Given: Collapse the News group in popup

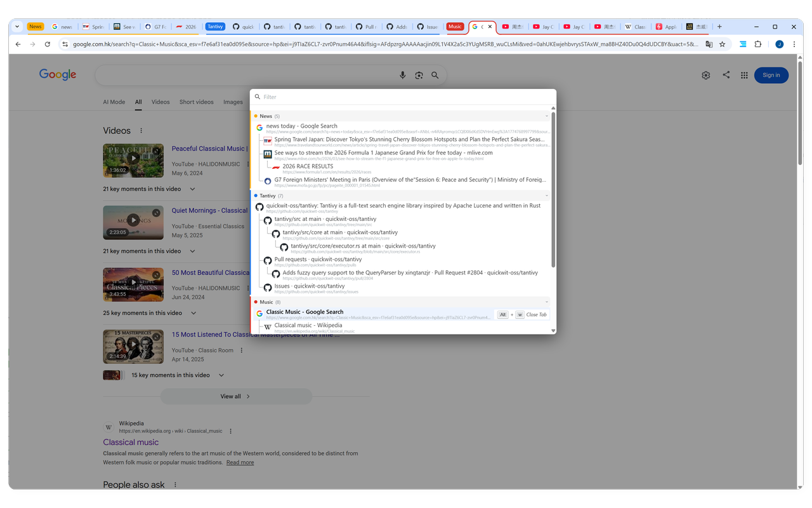Looking at the screenshot, I should (547, 116).
